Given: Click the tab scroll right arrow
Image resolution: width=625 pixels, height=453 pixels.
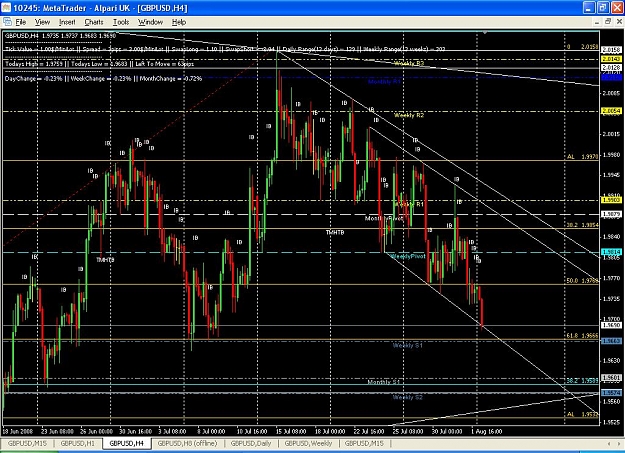Looking at the screenshot, I should 619,443.
